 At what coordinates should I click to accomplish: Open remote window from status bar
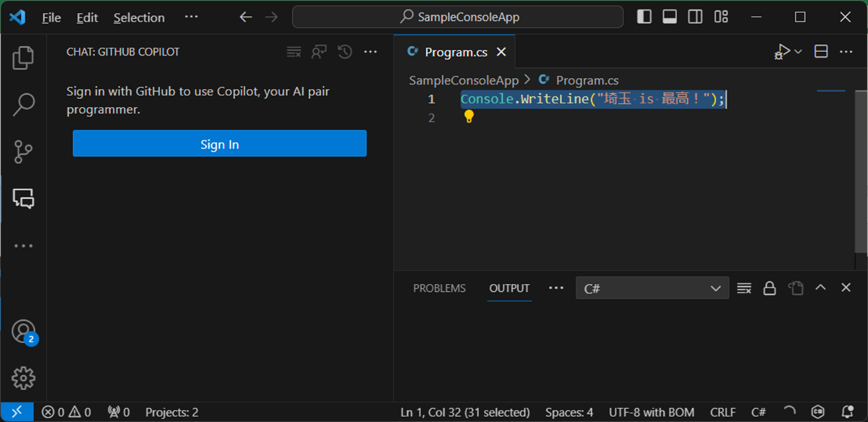click(x=17, y=412)
